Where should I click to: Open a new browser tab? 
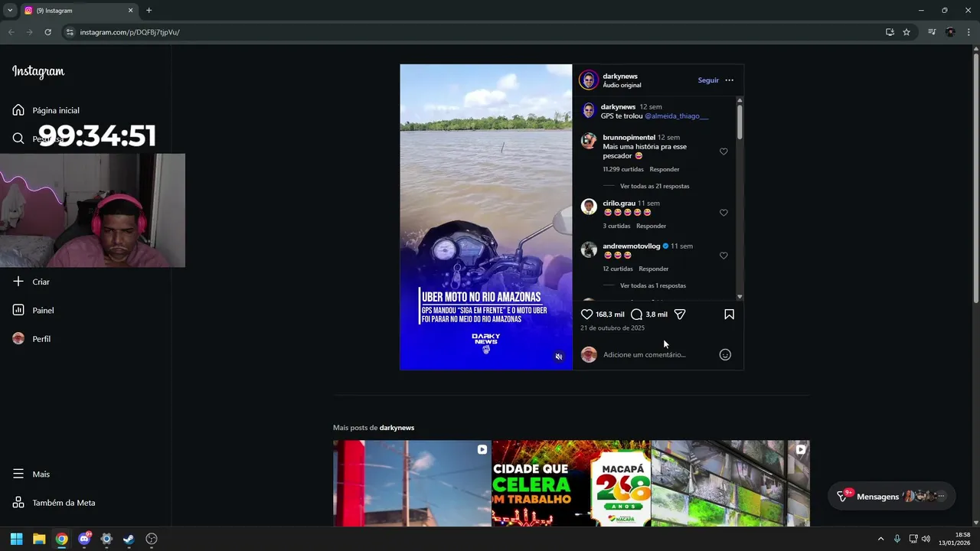pyautogui.click(x=149, y=11)
